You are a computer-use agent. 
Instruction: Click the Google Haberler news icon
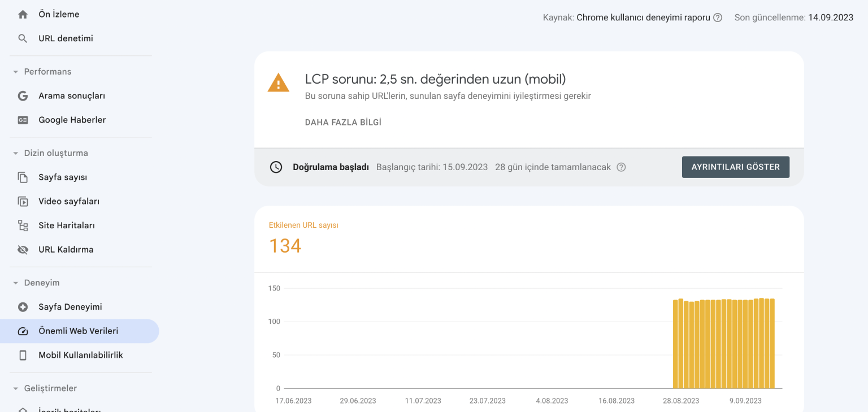(23, 120)
